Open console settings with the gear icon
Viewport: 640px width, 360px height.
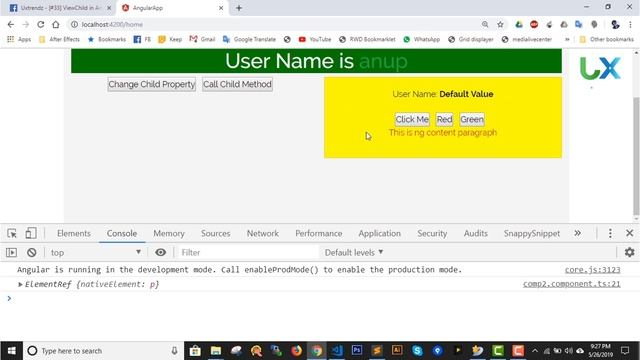point(629,252)
